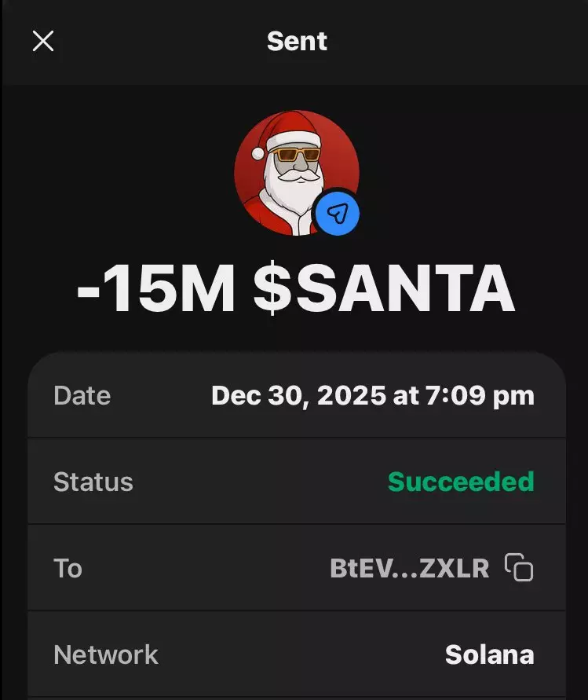Image resolution: width=588 pixels, height=700 pixels.
Task: Tap the $SANTA ticker symbol text
Action: pyautogui.click(x=384, y=288)
